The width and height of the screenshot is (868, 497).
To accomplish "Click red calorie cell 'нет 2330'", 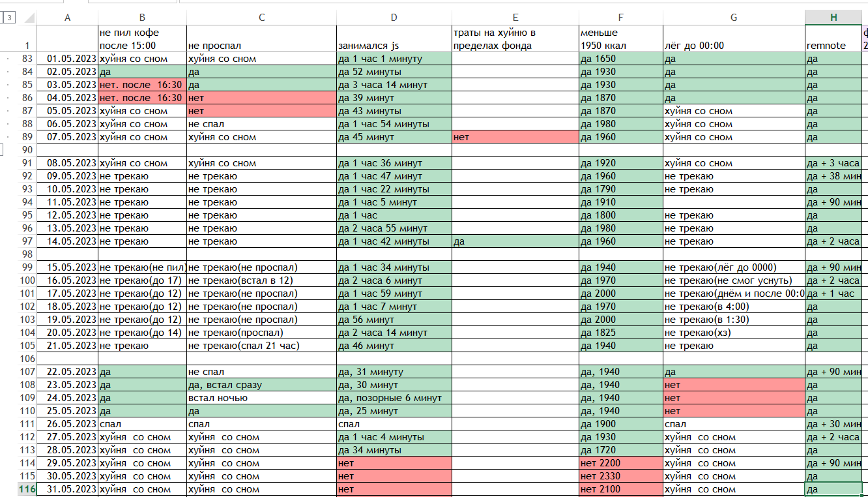I will [620, 476].
